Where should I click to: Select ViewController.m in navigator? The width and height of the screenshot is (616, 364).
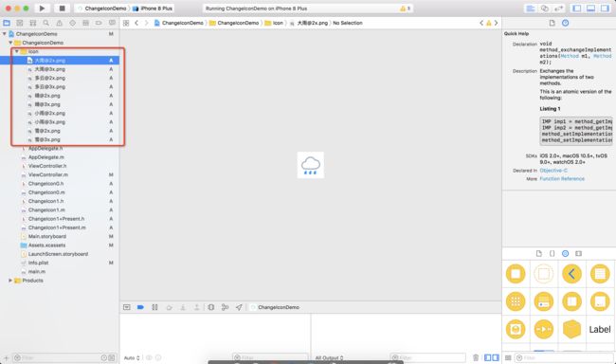(x=48, y=174)
